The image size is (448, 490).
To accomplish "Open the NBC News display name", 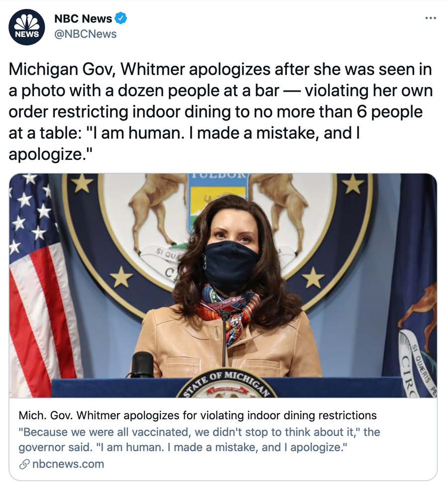I will 83,18.
